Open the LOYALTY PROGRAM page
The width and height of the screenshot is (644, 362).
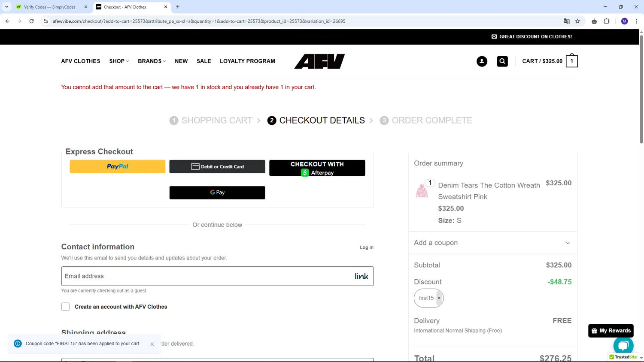(247, 61)
